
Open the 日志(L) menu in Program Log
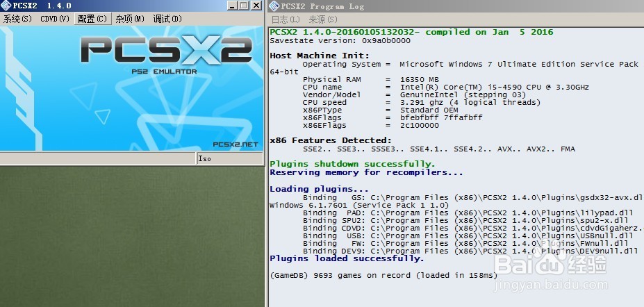point(286,19)
